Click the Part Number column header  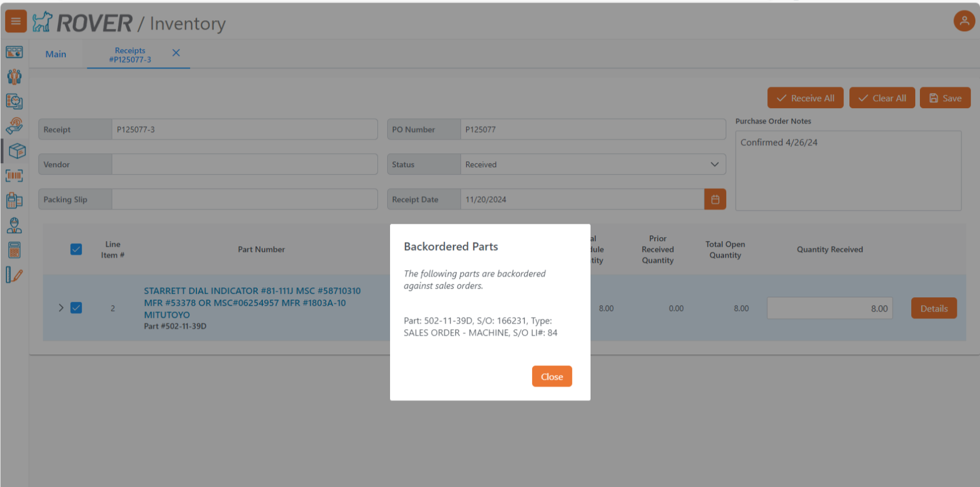261,249
